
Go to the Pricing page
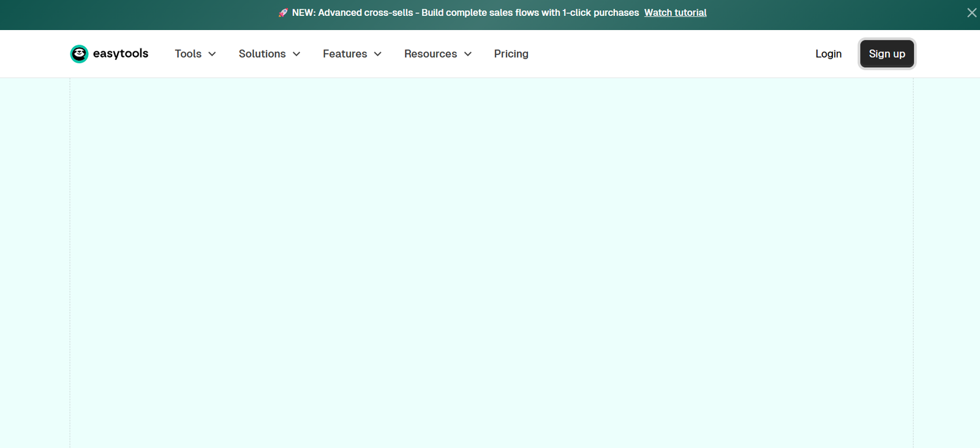point(511,54)
